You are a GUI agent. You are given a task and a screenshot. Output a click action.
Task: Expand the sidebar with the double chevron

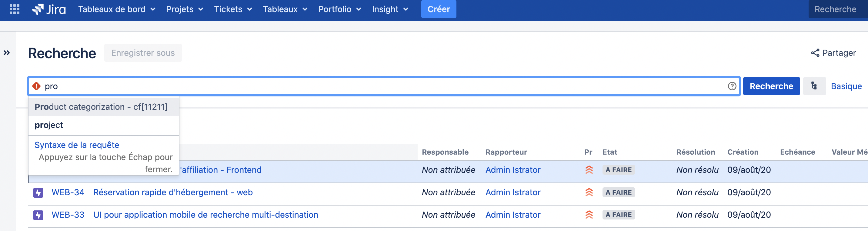click(7, 53)
